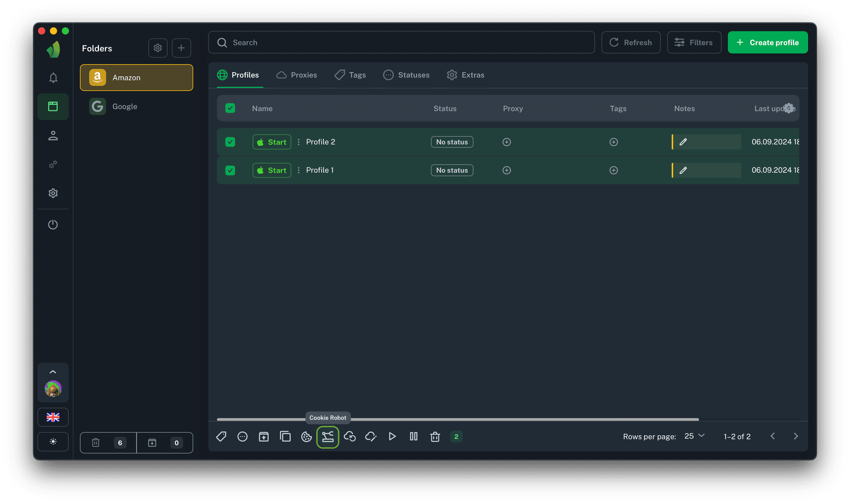Toggle the select-all checkbox in table header

230,108
